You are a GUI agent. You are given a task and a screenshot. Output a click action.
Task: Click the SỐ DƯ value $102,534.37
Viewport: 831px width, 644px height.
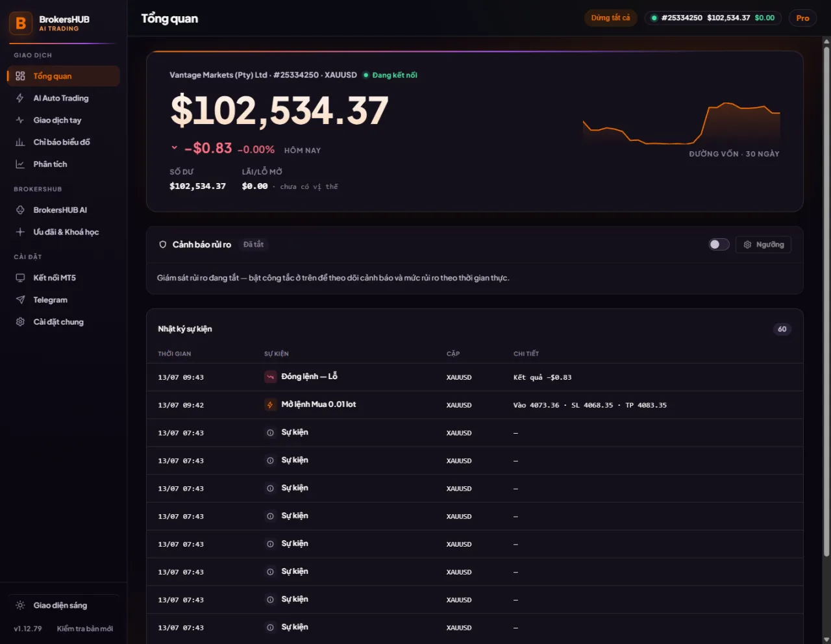coord(197,186)
